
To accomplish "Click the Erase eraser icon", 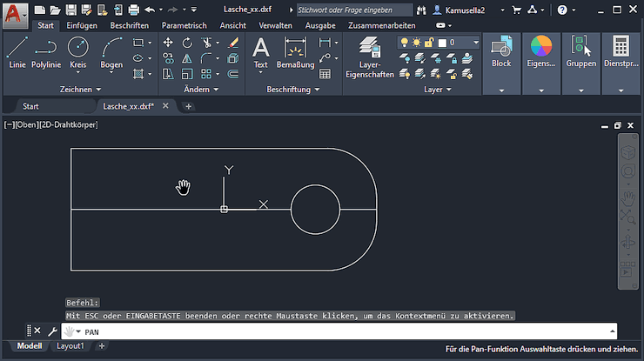I will [233, 43].
